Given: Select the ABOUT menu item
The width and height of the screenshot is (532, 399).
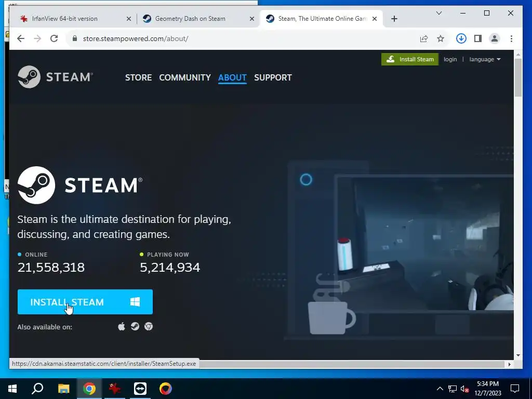Looking at the screenshot, I should click(232, 77).
